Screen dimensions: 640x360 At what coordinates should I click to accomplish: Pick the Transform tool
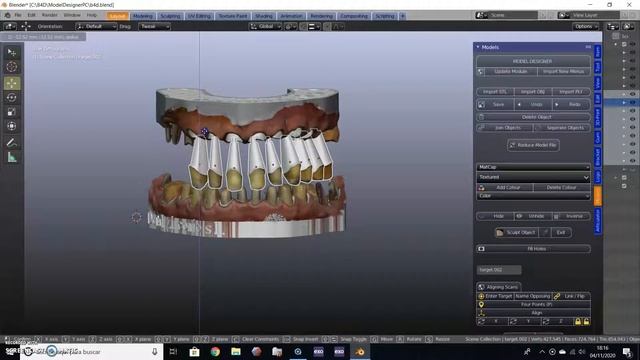tap(12, 126)
